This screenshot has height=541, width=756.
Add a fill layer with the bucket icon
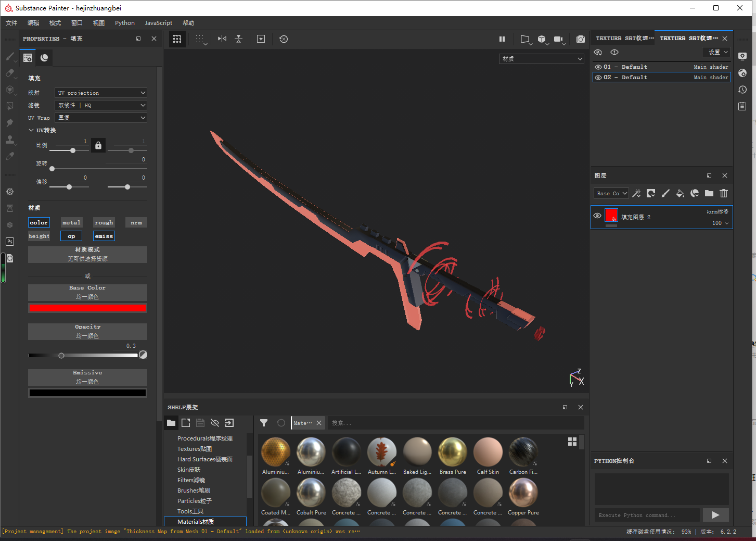tap(680, 193)
